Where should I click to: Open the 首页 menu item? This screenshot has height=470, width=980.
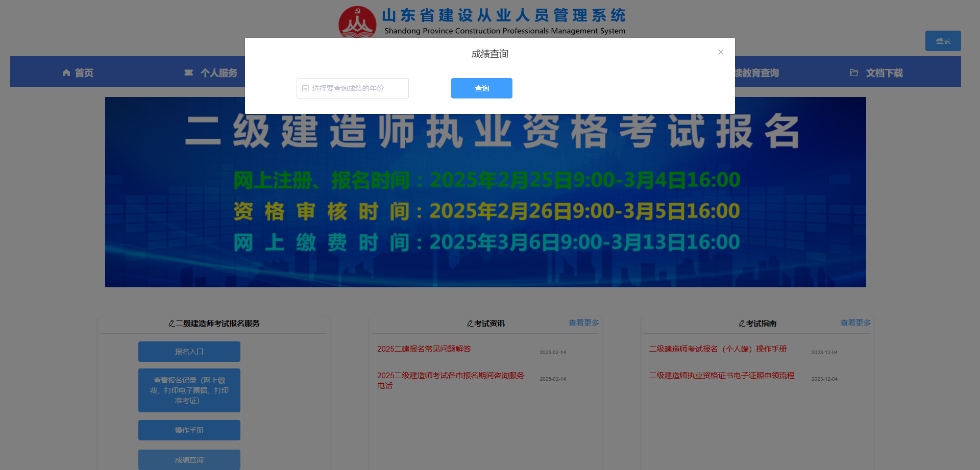[x=84, y=73]
